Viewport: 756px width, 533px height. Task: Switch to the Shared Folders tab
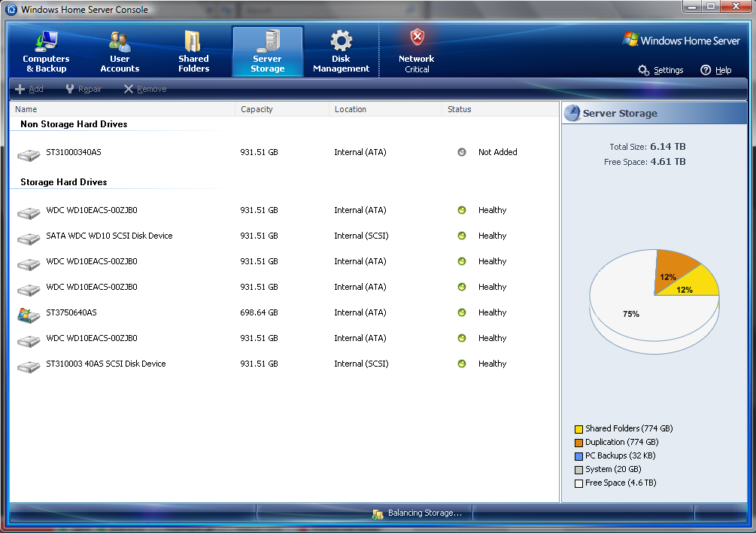(193, 51)
